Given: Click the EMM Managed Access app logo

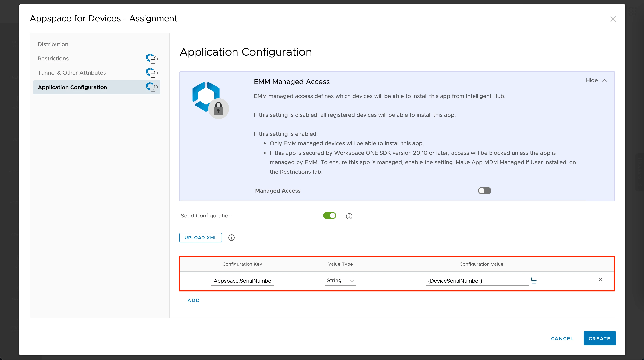Looking at the screenshot, I should point(210,100).
